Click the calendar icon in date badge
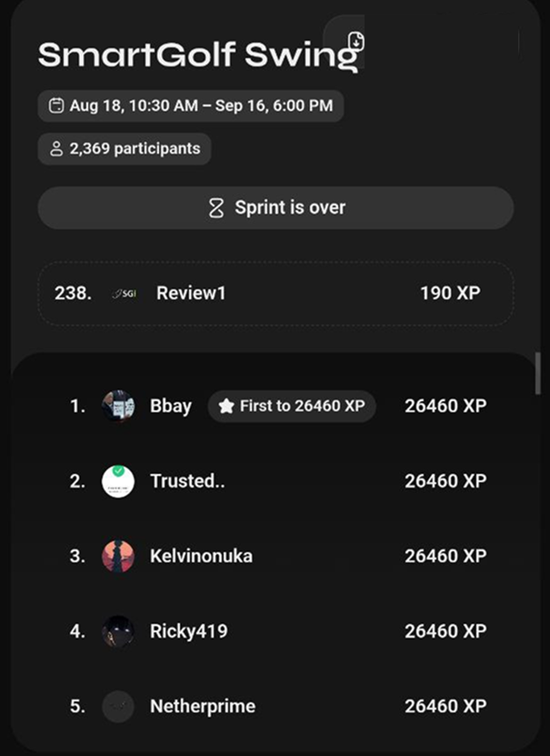Screen dimensions: 550x756 pos(56,106)
